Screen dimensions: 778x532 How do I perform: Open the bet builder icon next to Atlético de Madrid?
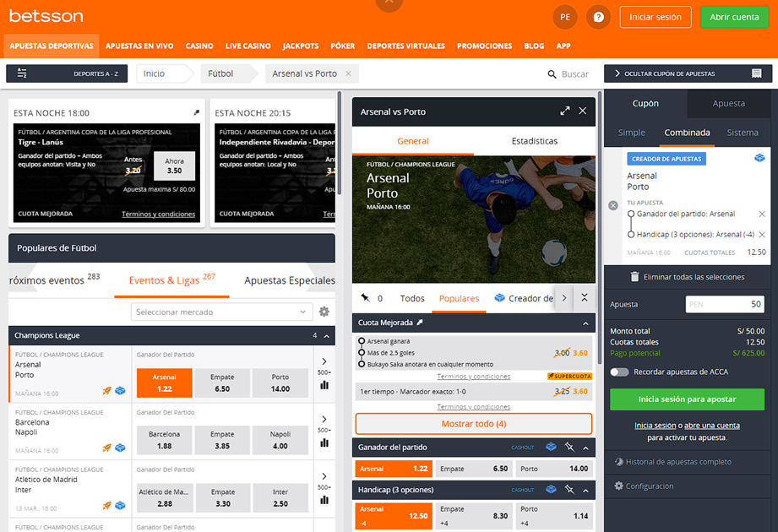[x=121, y=504]
